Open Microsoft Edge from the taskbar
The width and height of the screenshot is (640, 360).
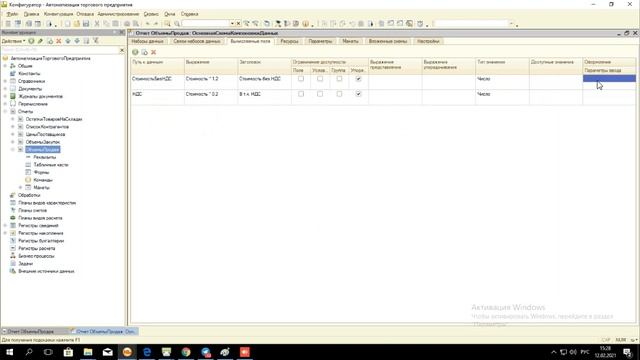point(147,352)
